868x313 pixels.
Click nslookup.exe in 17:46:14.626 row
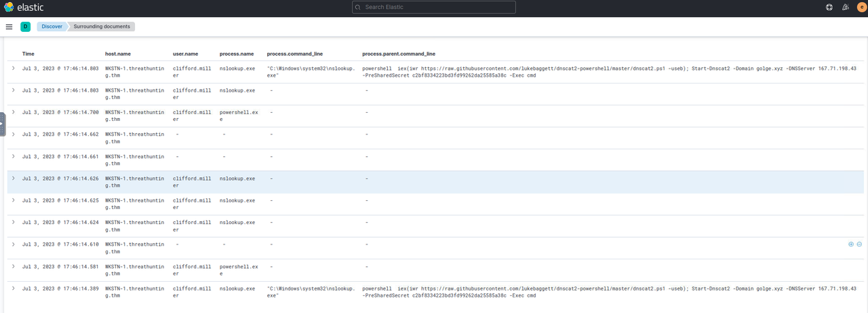(x=237, y=179)
